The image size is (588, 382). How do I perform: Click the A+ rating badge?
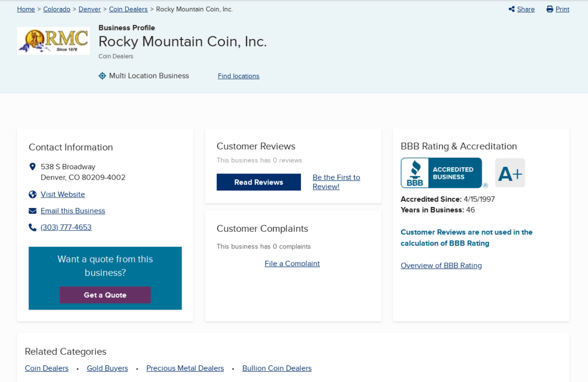point(510,173)
